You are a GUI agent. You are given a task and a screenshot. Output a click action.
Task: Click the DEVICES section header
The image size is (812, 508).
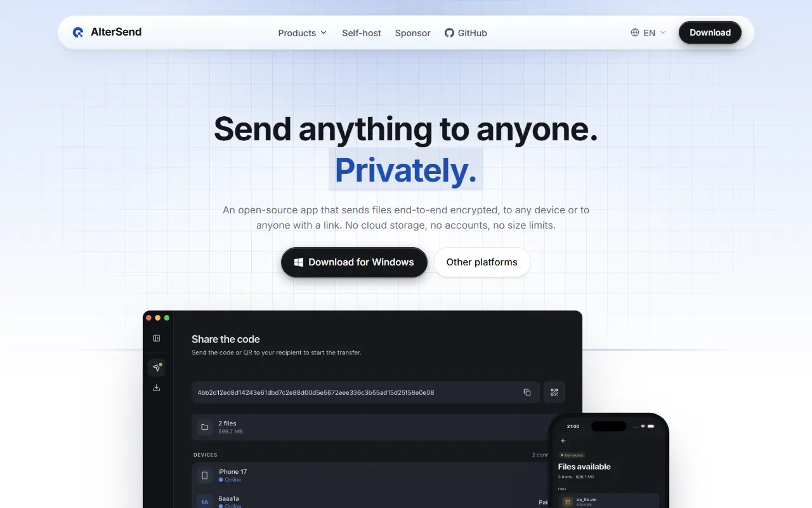coord(206,455)
